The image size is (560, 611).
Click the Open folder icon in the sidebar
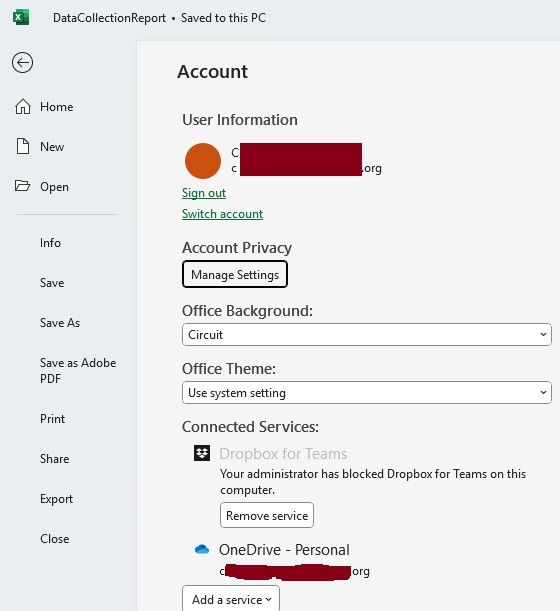click(22, 186)
